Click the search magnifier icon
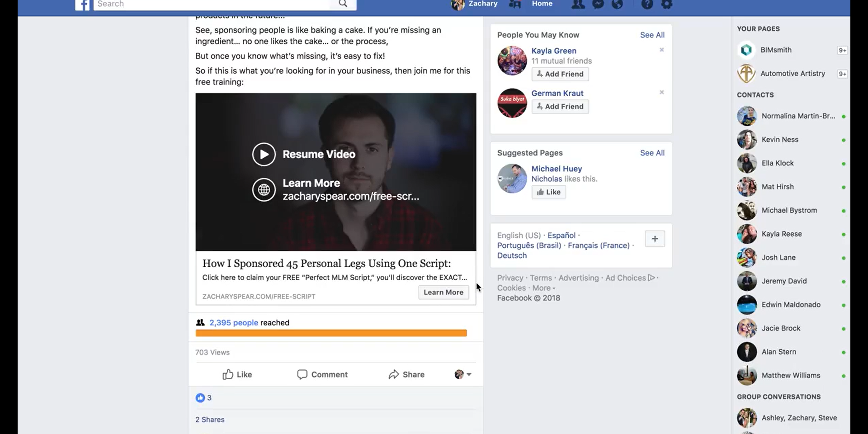868x434 pixels. 343,4
